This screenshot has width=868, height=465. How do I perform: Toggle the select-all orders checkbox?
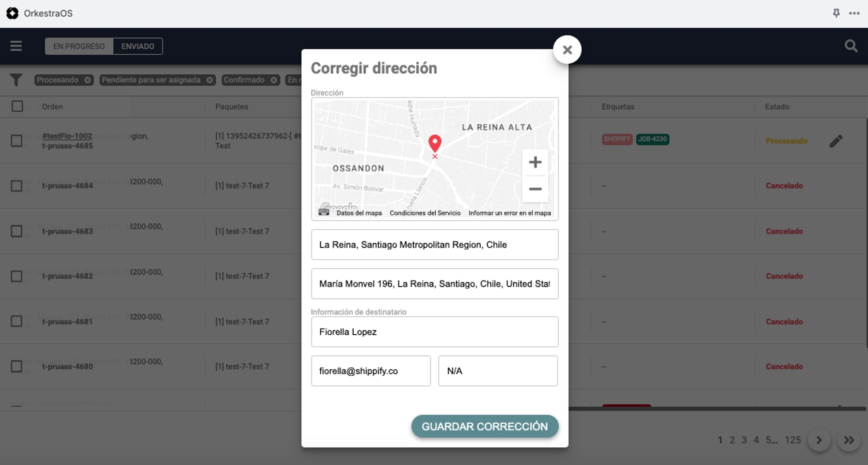pos(17,106)
